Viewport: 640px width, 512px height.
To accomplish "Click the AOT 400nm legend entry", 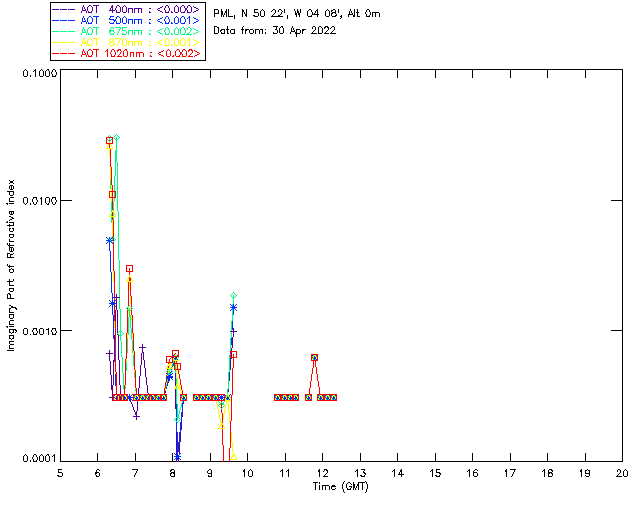I will [126, 9].
